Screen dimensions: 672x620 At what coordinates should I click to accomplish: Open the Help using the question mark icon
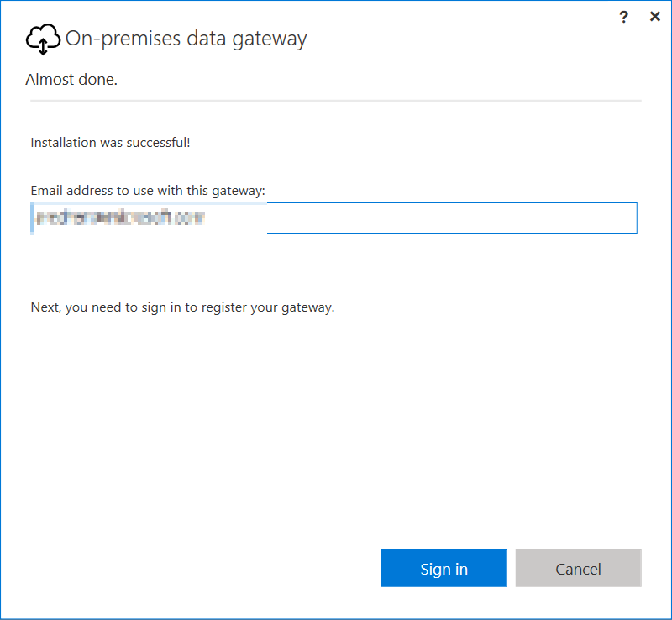pos(623,17)
